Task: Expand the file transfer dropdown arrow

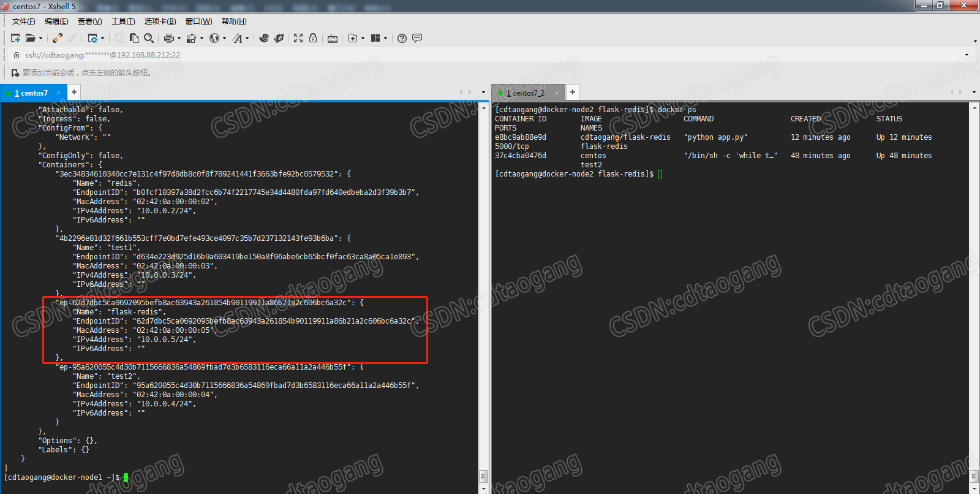Action: pyautogui.click(x=202, y=38)
